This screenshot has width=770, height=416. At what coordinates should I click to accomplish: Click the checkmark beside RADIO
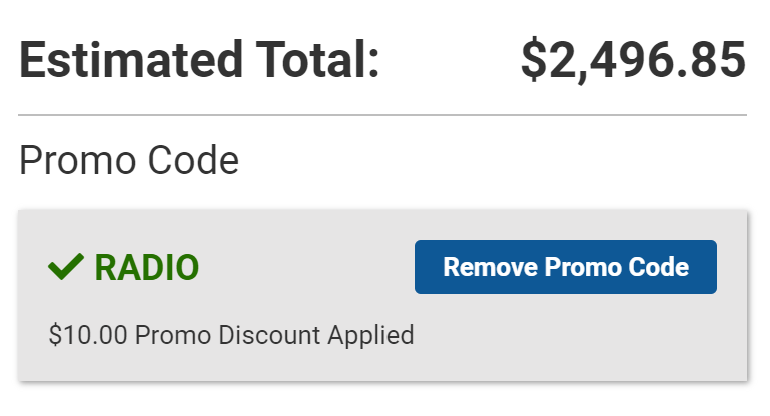[66, 267]
